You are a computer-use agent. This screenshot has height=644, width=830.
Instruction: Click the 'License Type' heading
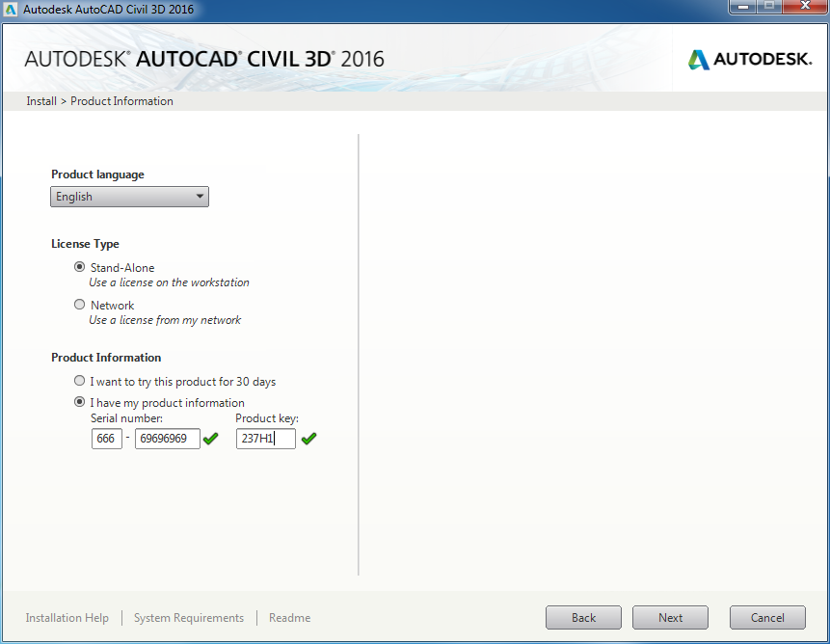tap(85, 244)
